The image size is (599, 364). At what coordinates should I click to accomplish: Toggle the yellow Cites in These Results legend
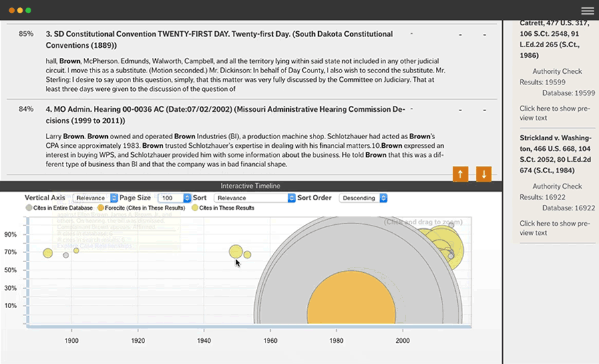(194, 208)
